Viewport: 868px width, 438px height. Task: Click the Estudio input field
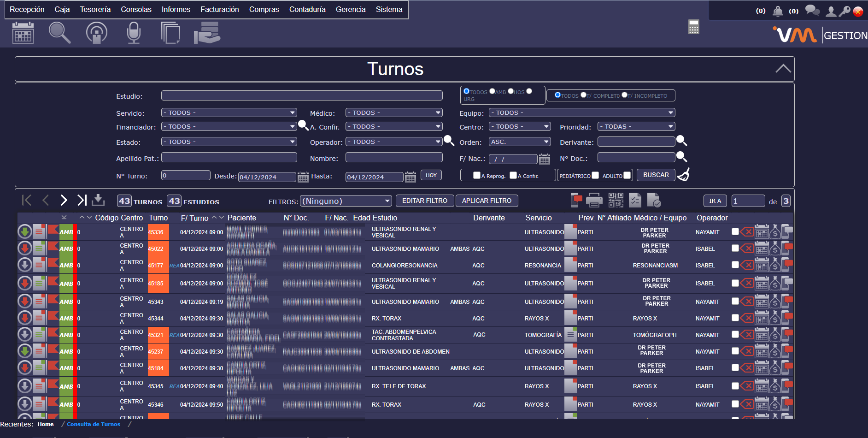(302, 95)
